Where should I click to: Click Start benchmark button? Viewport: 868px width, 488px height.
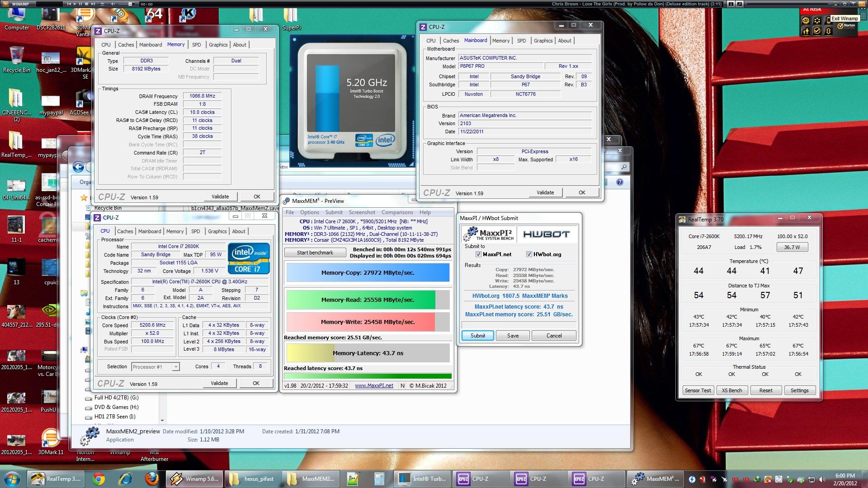pos(315,253)
